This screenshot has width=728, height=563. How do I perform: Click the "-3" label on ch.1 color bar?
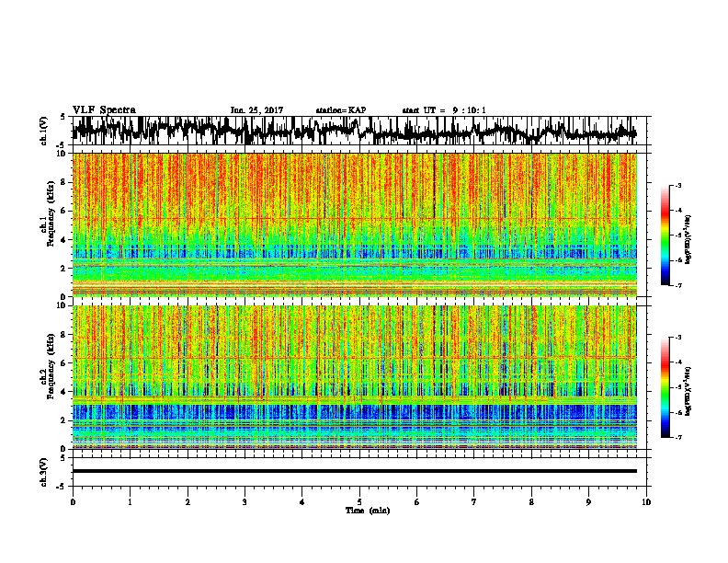pos(677,185)
